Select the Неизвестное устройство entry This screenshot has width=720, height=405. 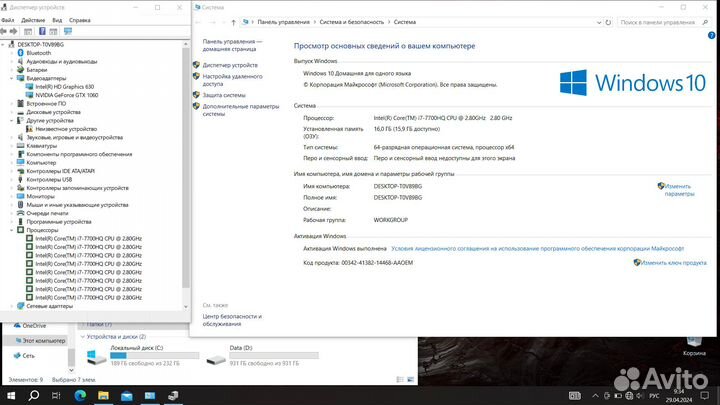pos(66,129)
